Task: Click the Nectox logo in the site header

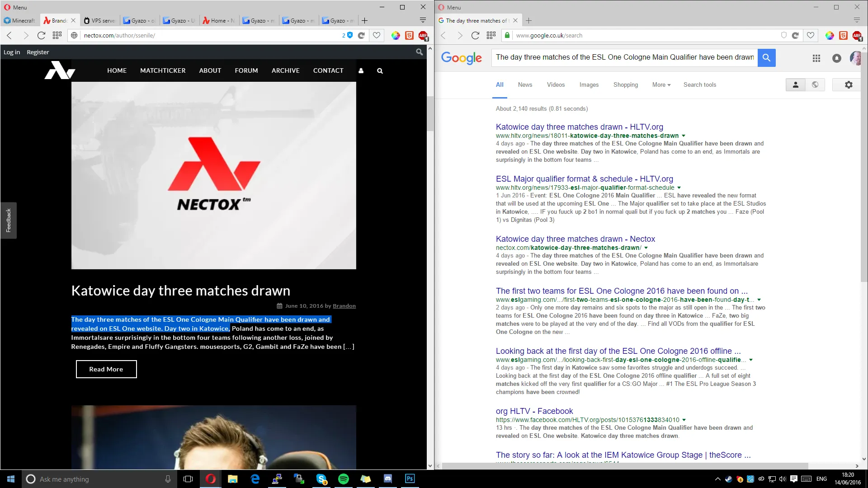Action: [60, 70]
